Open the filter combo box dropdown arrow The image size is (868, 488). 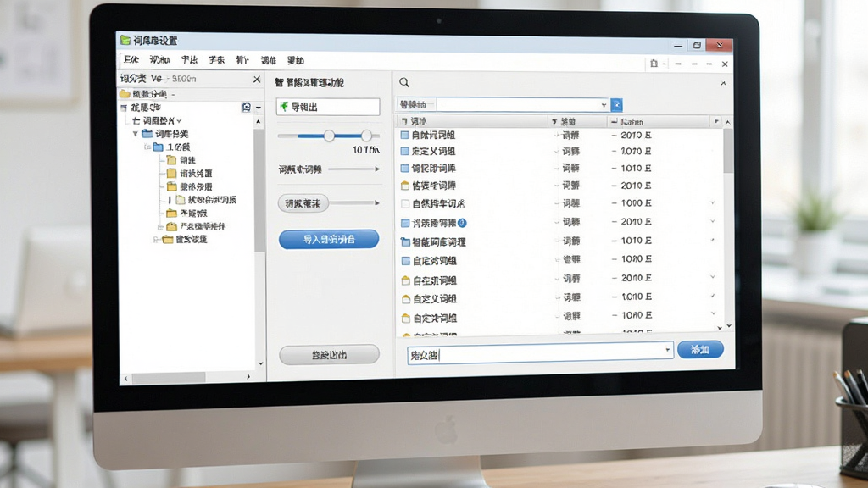tap(604, 105)
